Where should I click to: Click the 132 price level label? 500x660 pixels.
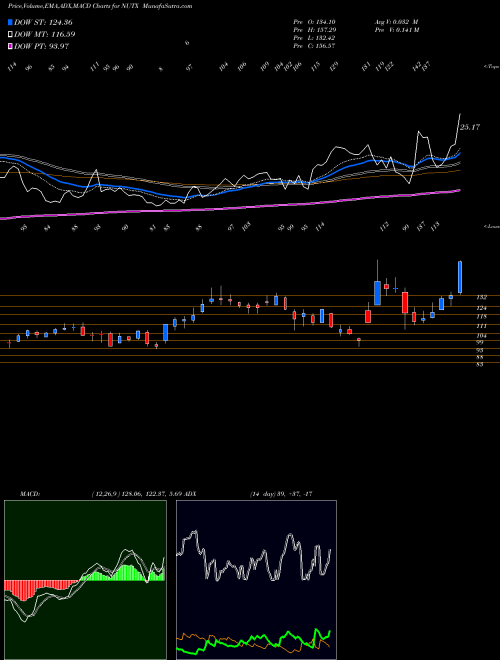[481, 297]
